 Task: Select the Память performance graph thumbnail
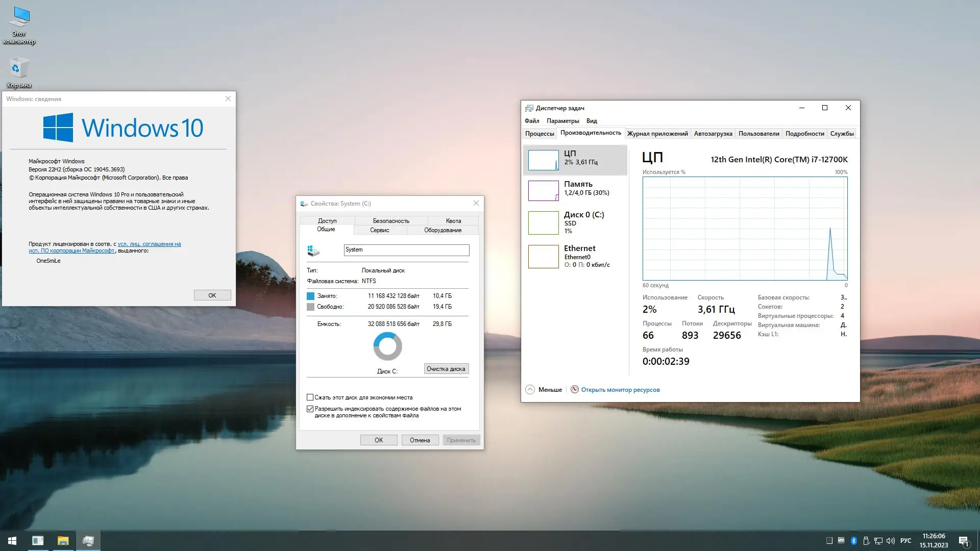pyautogui.click(x=543, y=191)
